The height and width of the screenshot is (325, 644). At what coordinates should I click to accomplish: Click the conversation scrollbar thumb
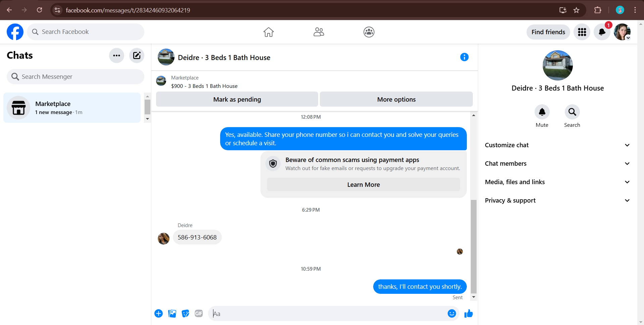click(474, 247)
